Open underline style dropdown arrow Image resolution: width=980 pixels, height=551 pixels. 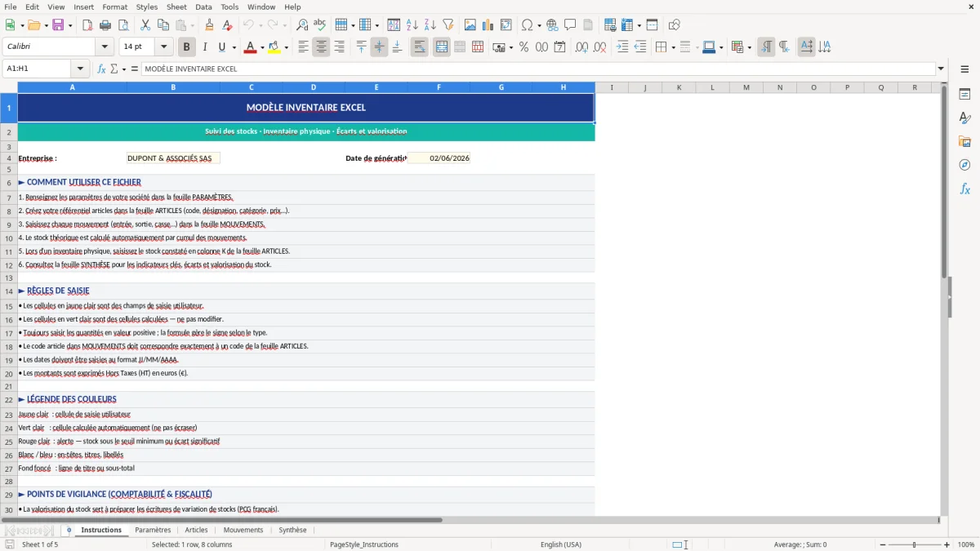click(234, 47)
